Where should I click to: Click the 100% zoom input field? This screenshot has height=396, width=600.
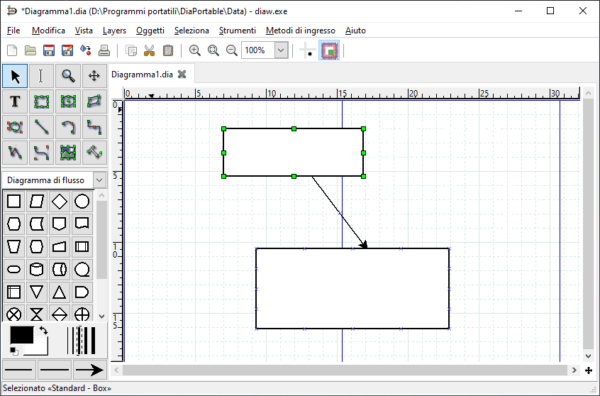(258, 51)
